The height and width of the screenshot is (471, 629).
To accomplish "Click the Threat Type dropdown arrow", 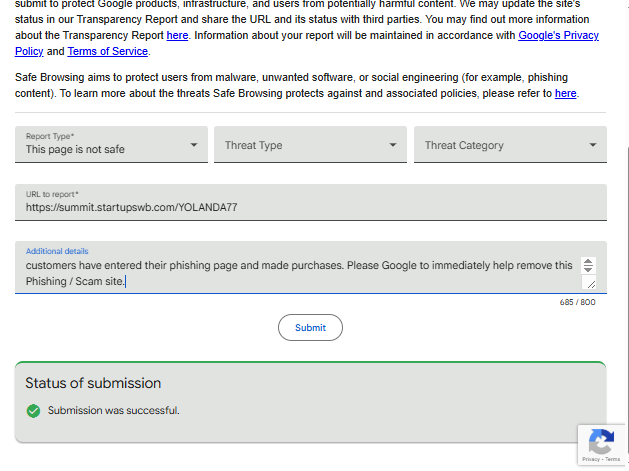I will [393, 145].
